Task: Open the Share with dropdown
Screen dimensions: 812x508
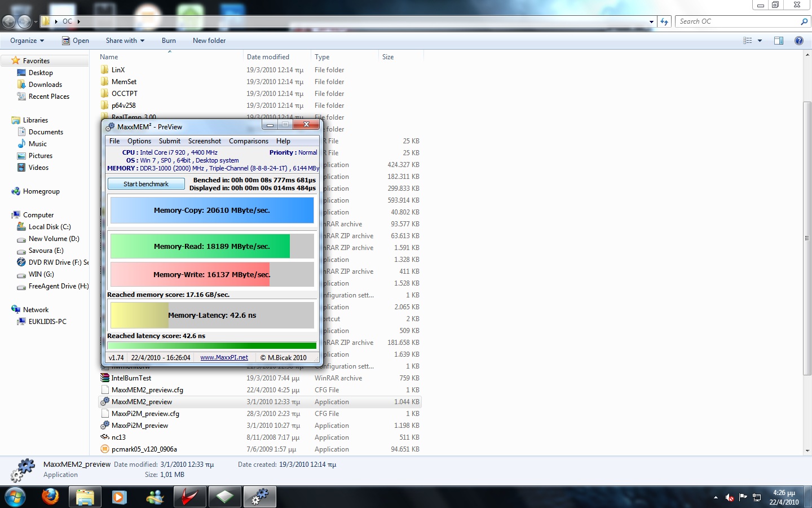Action: click(125, 41)
